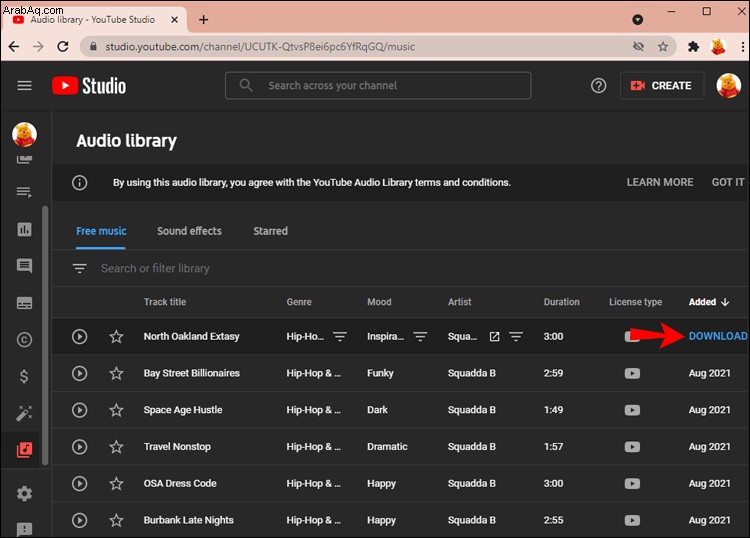Star the OSA Dress Code track

click(116, 483)
